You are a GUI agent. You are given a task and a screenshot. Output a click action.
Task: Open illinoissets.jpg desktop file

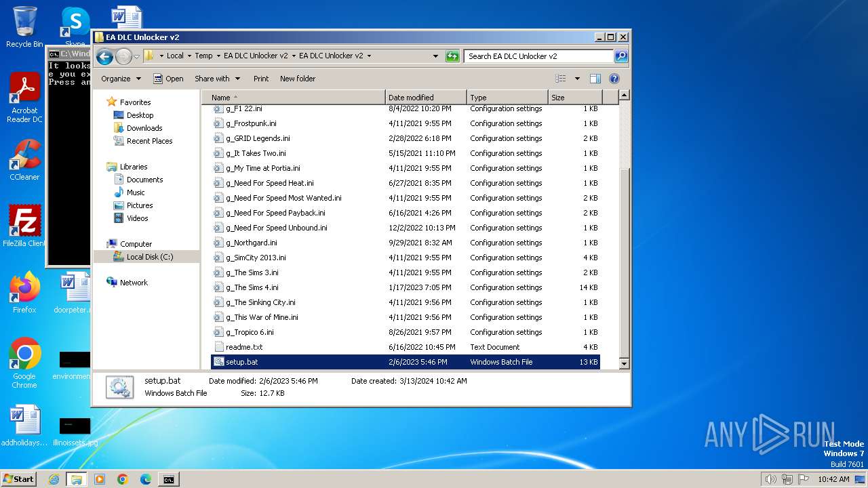[75, 432]
